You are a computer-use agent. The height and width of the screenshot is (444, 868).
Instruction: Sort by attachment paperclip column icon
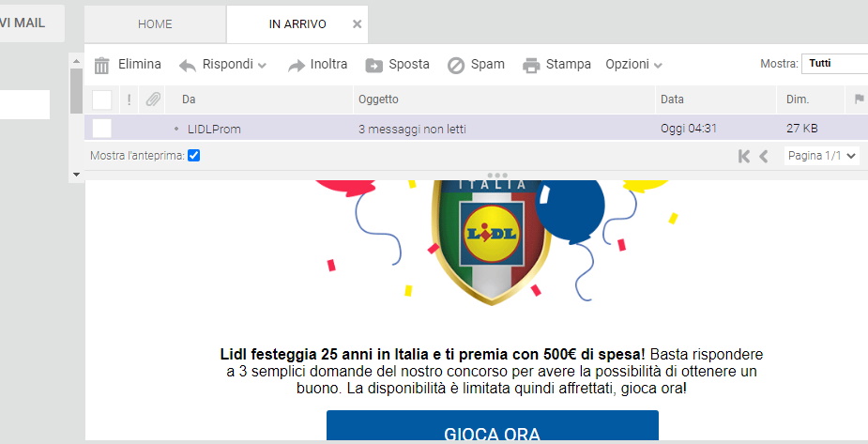point(153,100)
